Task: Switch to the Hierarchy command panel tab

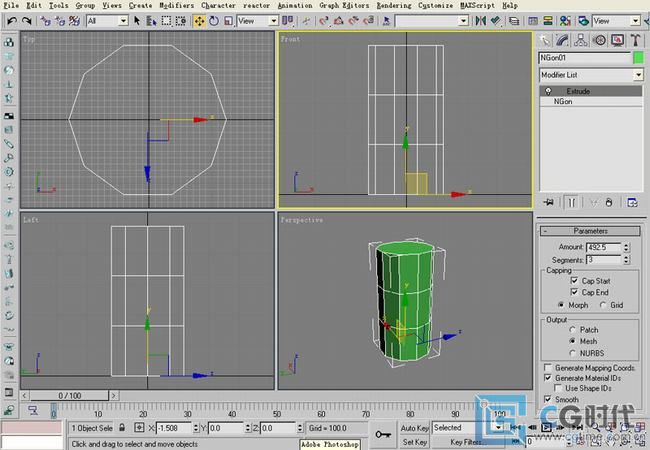Action: tap(581, 40)
